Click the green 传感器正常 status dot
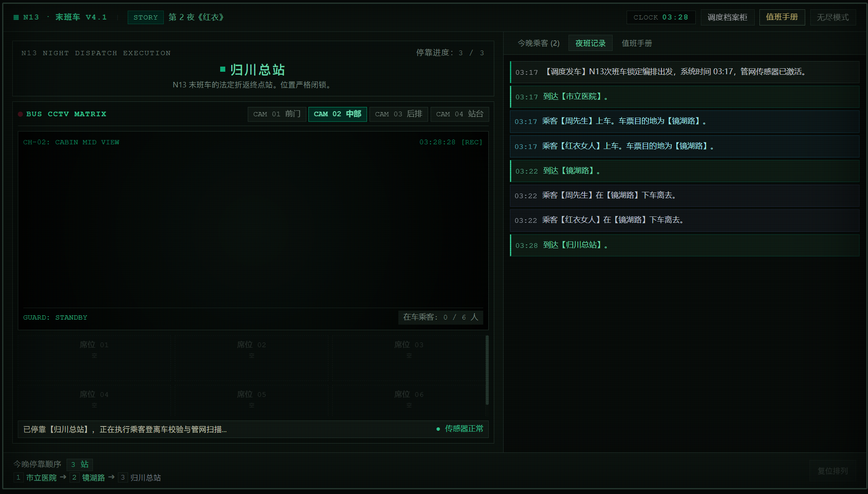Viewport: 868px width, 494px height. coord(438,429)
